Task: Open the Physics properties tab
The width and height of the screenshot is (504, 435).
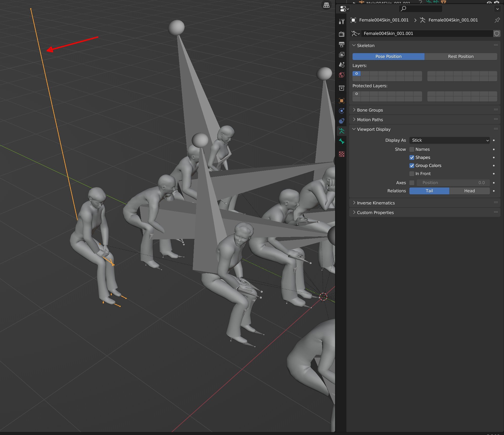Action: (342, 111)
